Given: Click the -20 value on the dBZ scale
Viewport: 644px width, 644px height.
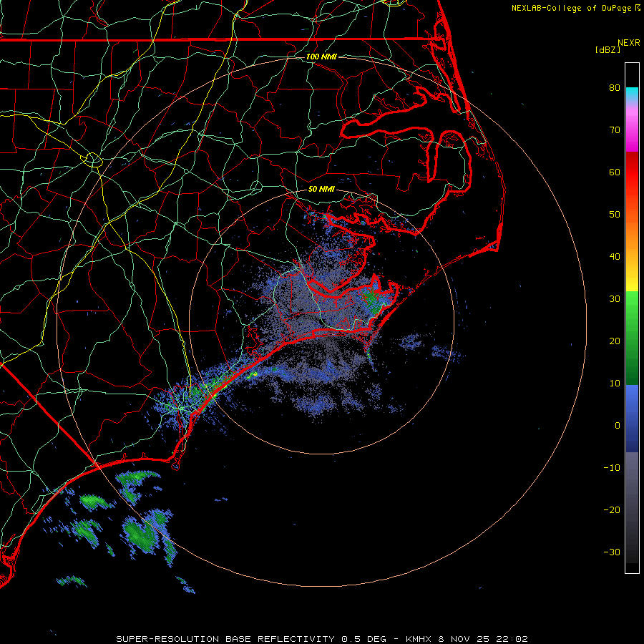Looking at the screenshot, I should (x=612, y=510).
